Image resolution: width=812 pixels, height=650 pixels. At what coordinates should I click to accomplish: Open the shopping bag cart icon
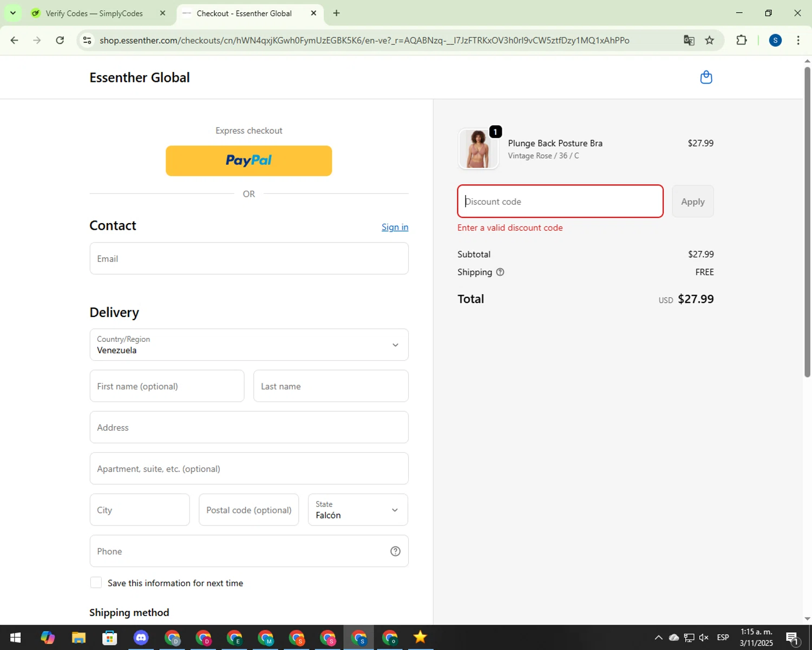(706, 77)
